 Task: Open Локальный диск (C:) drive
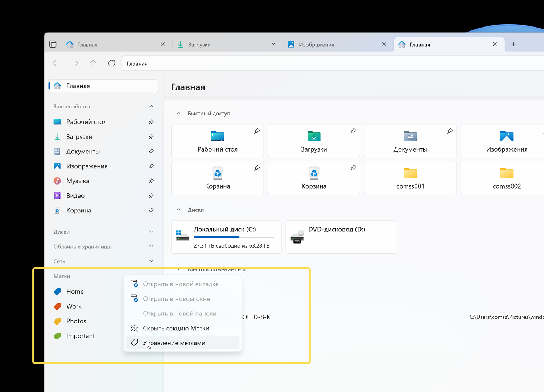(226, 237)
